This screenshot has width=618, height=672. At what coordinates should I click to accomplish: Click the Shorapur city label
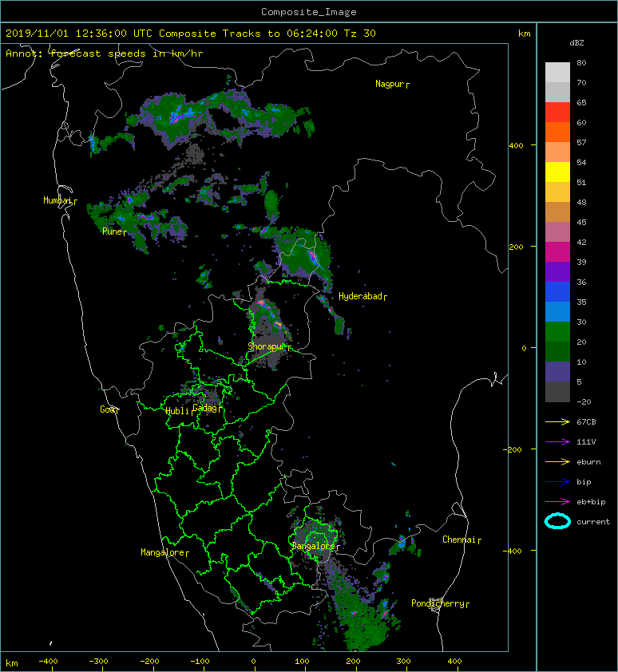269,346
